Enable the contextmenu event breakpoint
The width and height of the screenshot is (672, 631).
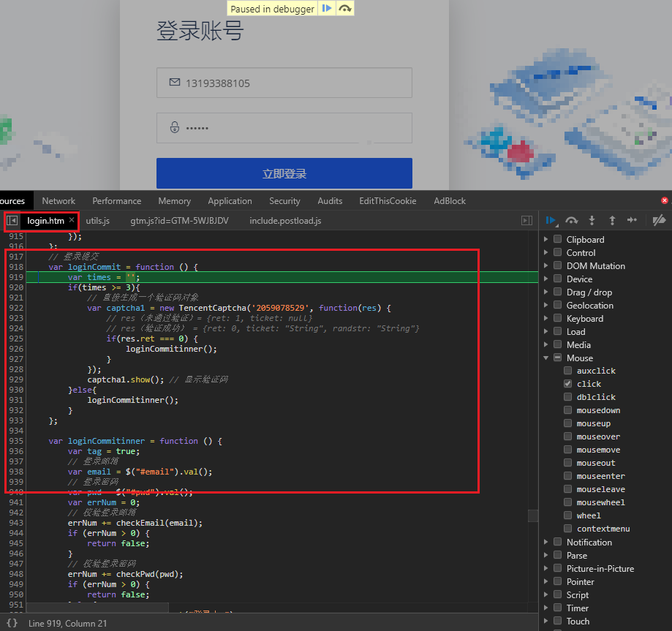point(568,528)
